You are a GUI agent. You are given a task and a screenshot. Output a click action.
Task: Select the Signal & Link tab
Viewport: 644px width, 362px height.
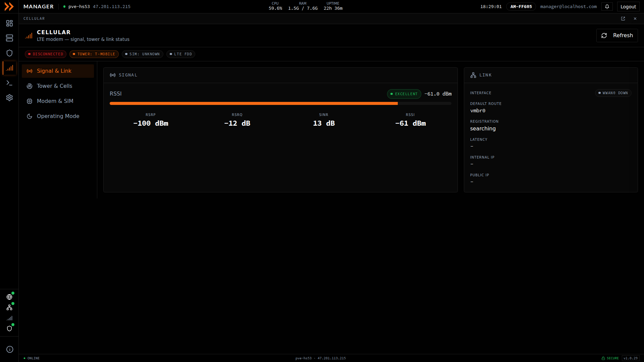[x=58, y=71]
